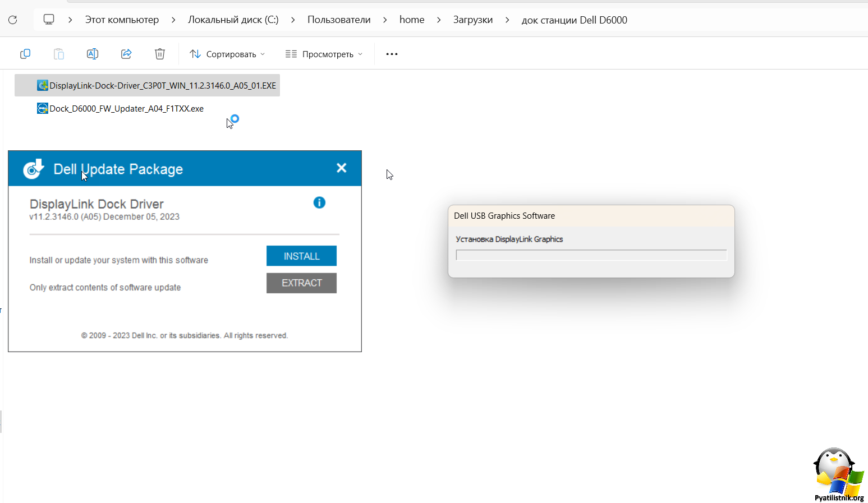This screenshot has height=503, width=868.
Task: Click the Share icon in toolbar
Action: [x=126, y=54]
